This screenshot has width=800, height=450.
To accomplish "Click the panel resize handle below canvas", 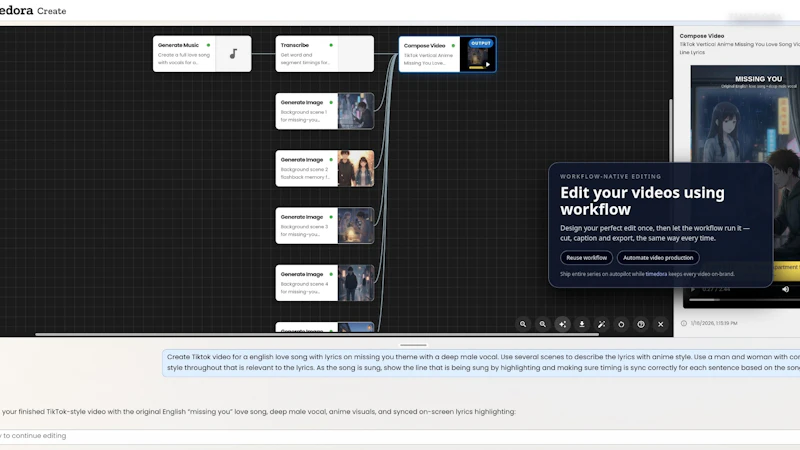I will point(413,345).
